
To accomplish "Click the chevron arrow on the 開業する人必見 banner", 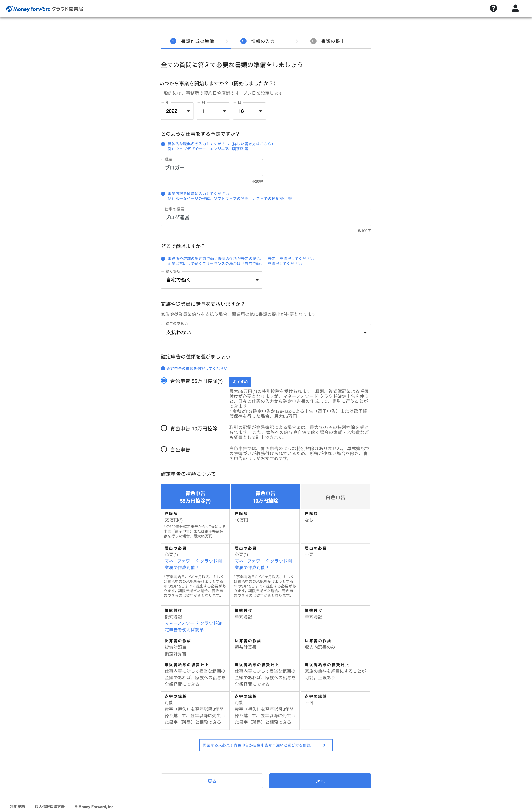I will pyautogui.click(x=324, y=745).
